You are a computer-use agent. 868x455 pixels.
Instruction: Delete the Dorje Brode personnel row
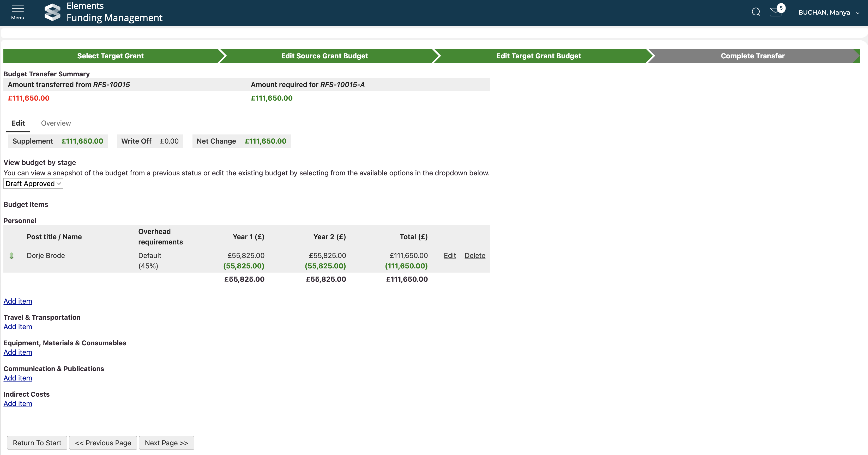(474, 256)
